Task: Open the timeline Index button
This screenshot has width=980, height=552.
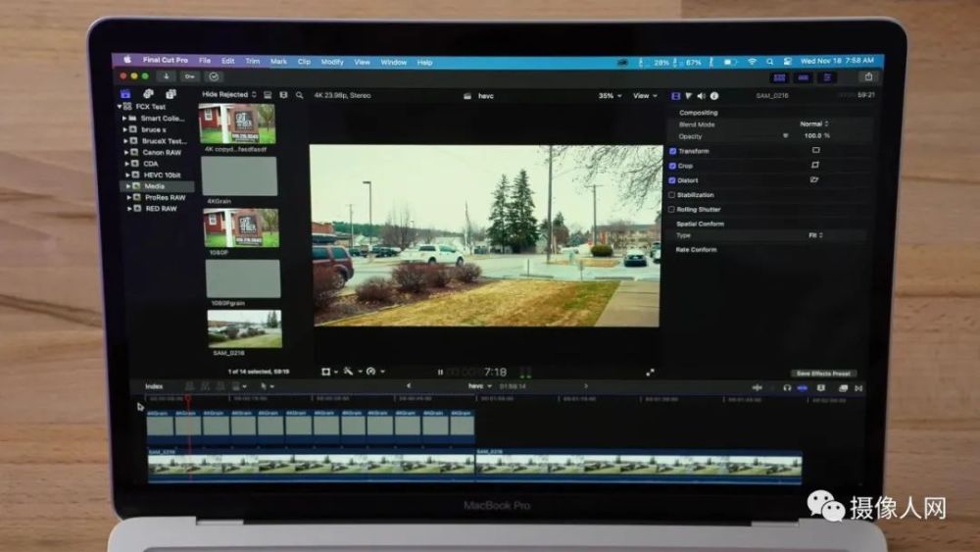Action: tap(154, 386)
